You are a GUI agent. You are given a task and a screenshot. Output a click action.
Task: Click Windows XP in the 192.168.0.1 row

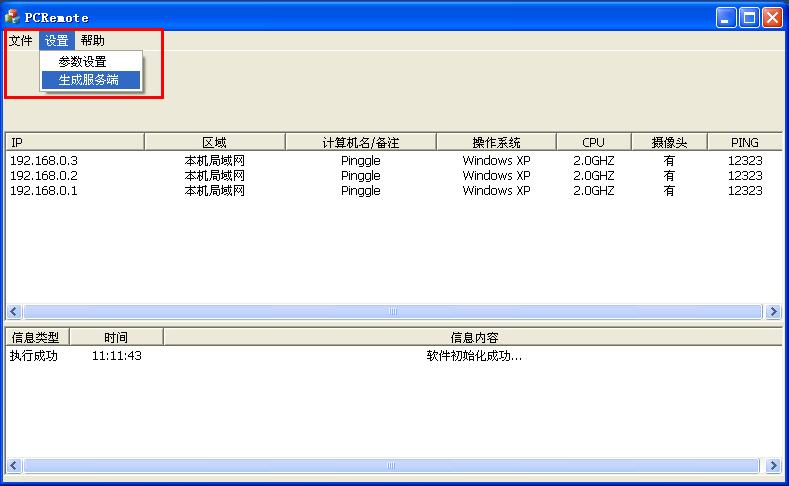[496, 191]
